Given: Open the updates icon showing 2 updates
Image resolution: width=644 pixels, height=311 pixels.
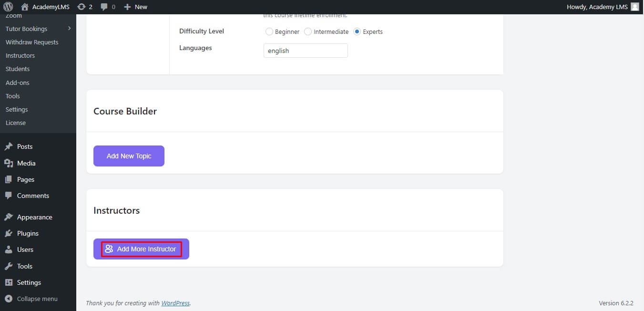Looking at the screenshot, I should [84, 7].
